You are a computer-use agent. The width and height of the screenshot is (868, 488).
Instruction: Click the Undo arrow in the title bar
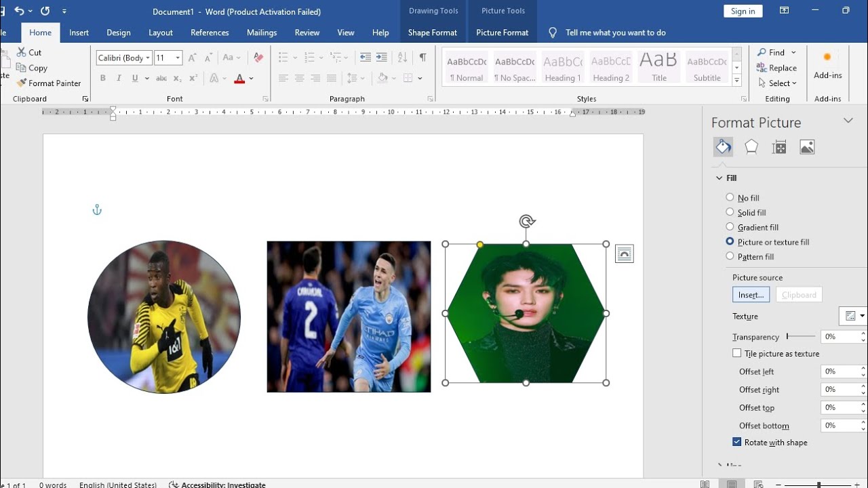[20, 11]
